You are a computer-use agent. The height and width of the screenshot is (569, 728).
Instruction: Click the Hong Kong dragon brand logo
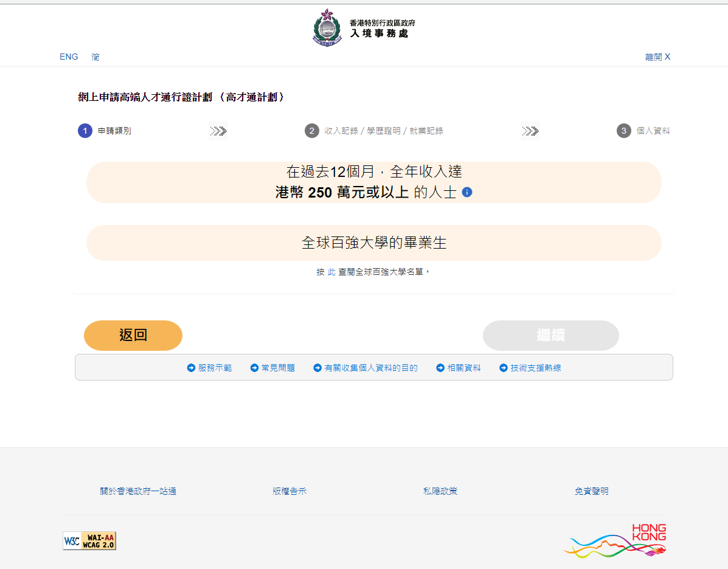click(615, 540)
